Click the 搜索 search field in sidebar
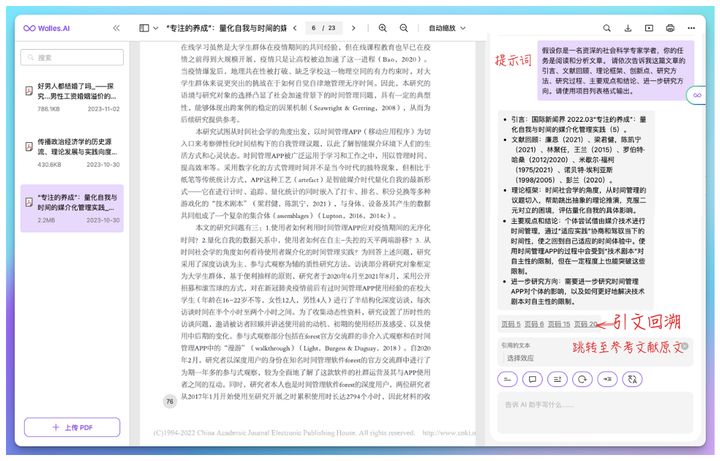The image size is (720, 461). (x=72, y=57)
